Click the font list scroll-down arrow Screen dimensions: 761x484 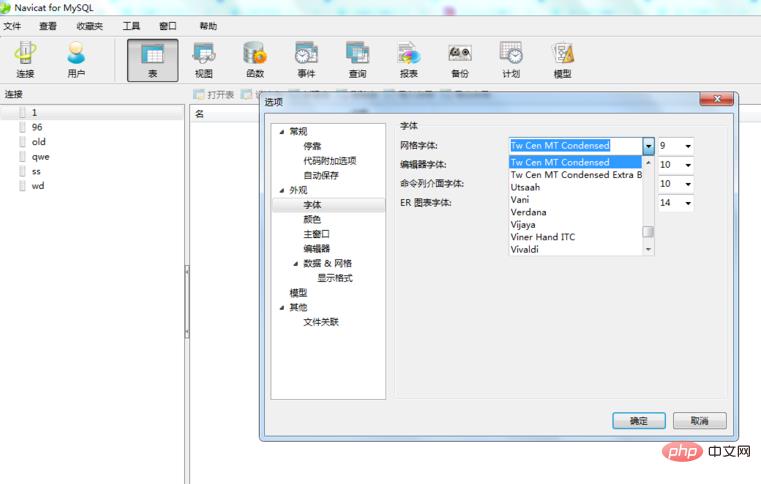click(648, 250)
